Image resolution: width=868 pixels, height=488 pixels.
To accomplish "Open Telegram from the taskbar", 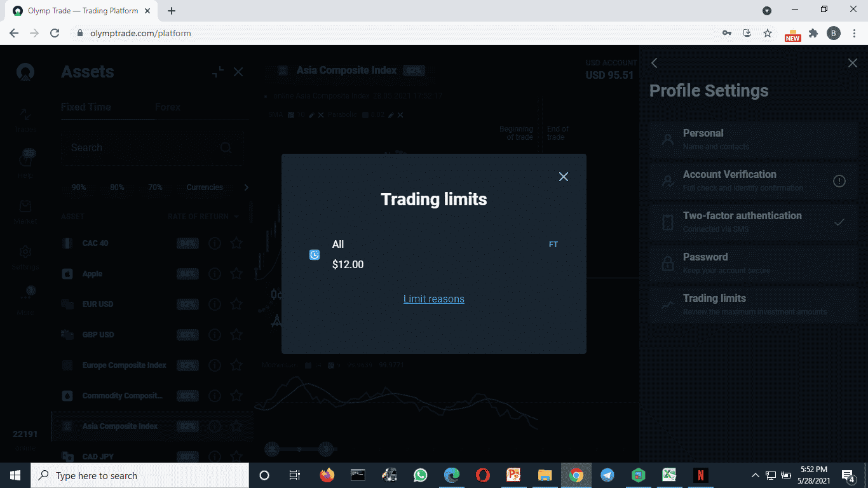I will pos(607,475).
